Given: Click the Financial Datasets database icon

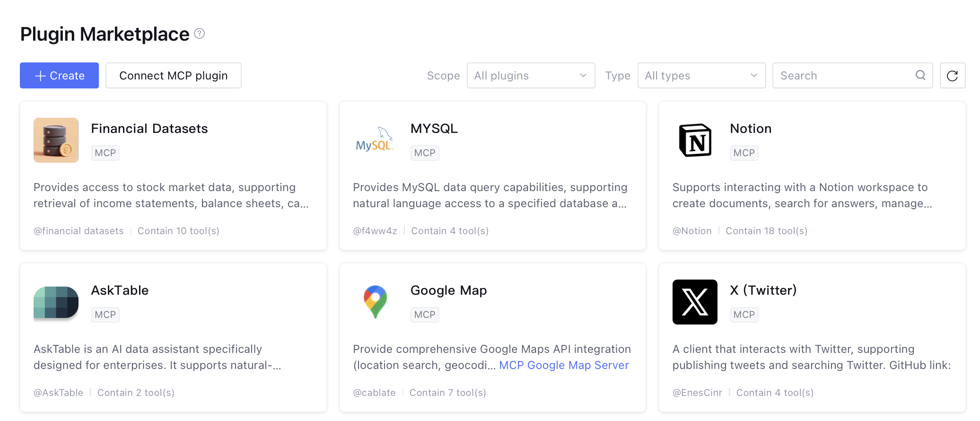Looking at the screenshot, I should pos(56,140).
